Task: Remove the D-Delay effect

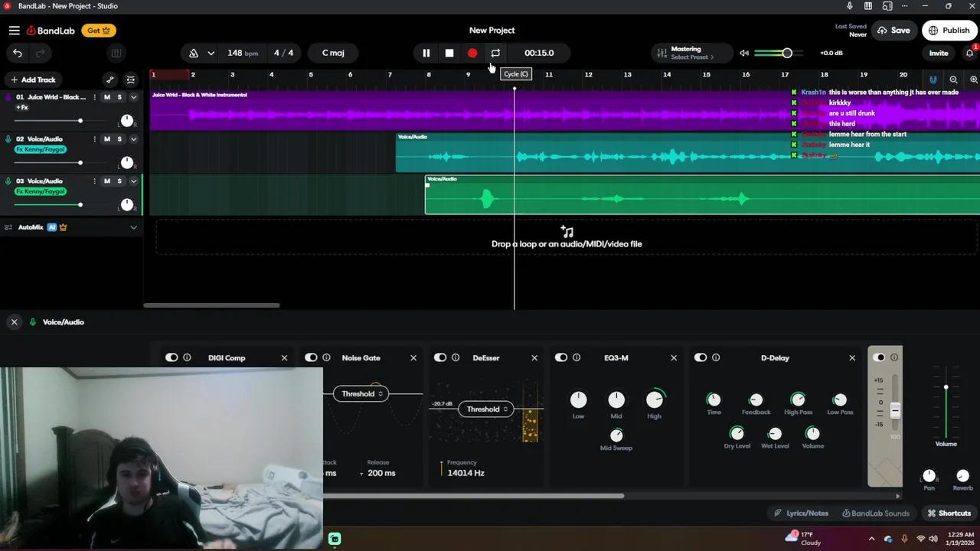Action: (852, 357)
